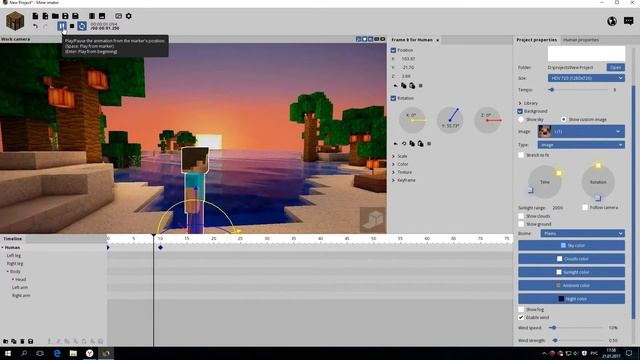Enable the Show fog checkbox
640x360 pixels.
(521, 309)
